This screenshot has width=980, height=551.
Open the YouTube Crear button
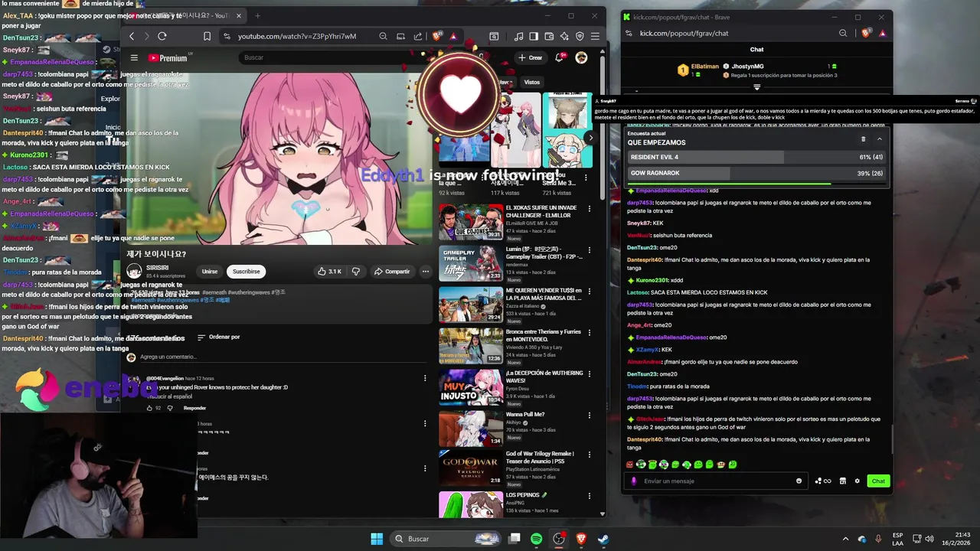pos(530,57)
